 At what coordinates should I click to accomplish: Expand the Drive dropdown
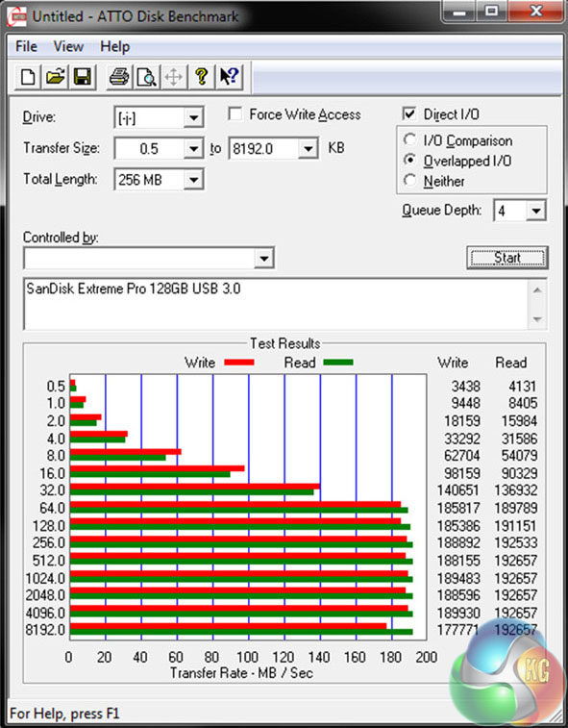click(x=193, y=118)
